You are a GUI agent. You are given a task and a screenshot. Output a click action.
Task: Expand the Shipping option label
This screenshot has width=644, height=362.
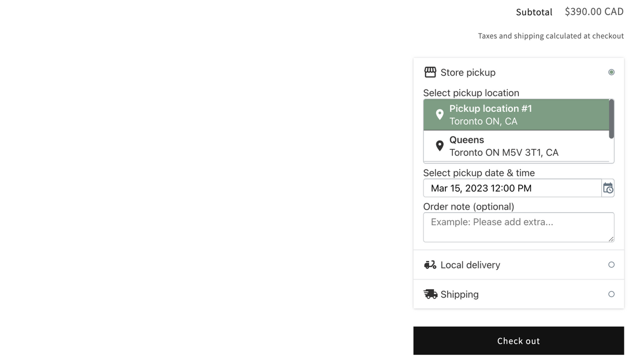459,294
